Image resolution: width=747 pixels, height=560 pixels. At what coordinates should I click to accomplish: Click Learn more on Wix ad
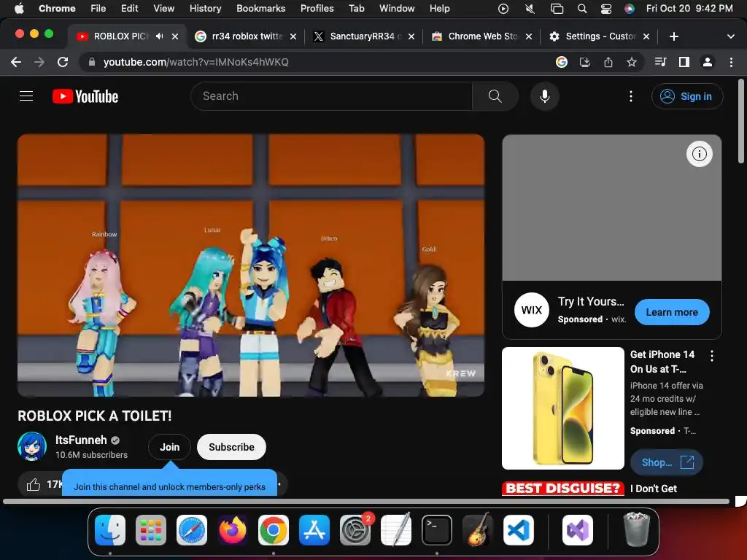(672, 312)
